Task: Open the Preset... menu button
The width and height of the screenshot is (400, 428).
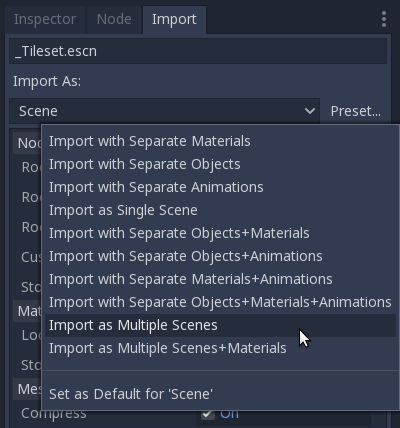Action: 355,111
